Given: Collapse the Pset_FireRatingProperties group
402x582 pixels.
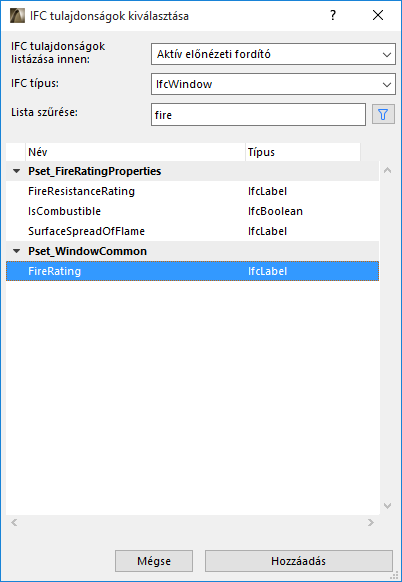Looking at the screenshot, I should [x=16, y=171].
